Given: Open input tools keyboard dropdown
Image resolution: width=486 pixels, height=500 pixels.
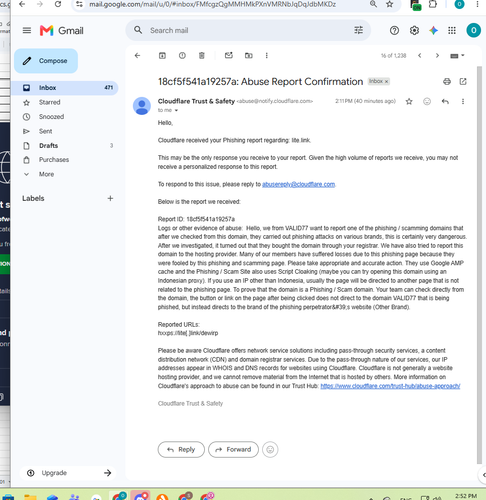Looking at the screenshot, I should click(457, 56).
